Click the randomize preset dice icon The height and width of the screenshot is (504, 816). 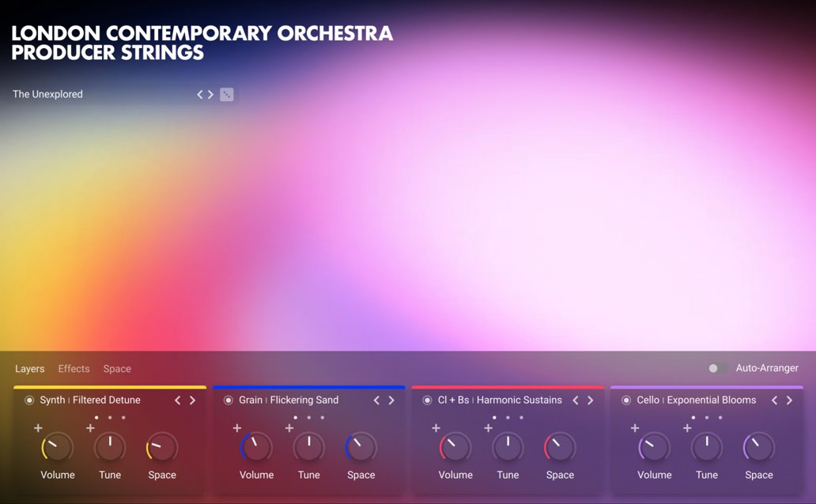(227, 95)
